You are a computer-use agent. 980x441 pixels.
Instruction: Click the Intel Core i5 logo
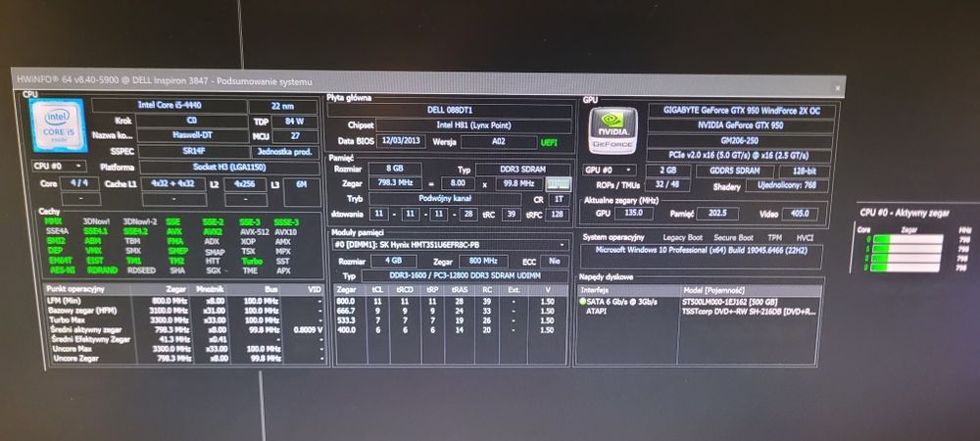[57, 124]
